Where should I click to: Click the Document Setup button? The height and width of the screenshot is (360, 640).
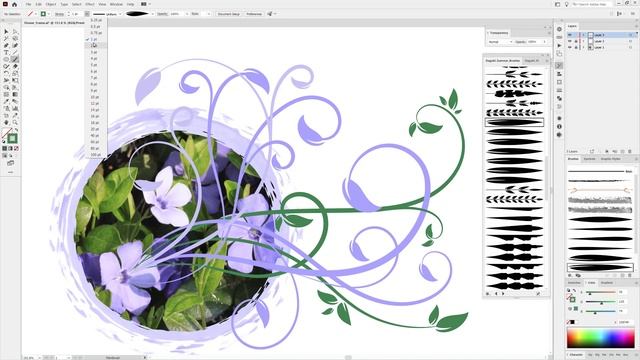pyautogui.click(x=229, y=14)
